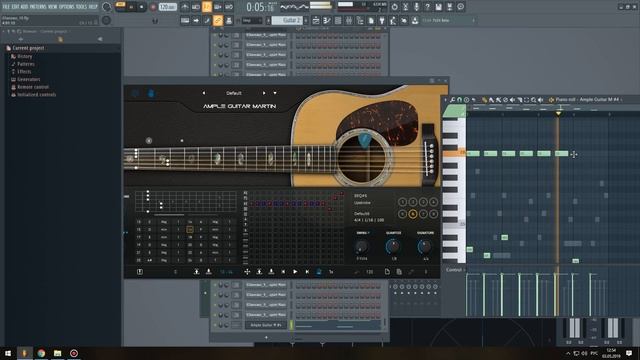The height and width of the screenshot is (360, 640).
Task: Select strummer pattern circle number 1
Action: (x=402, y=202)
